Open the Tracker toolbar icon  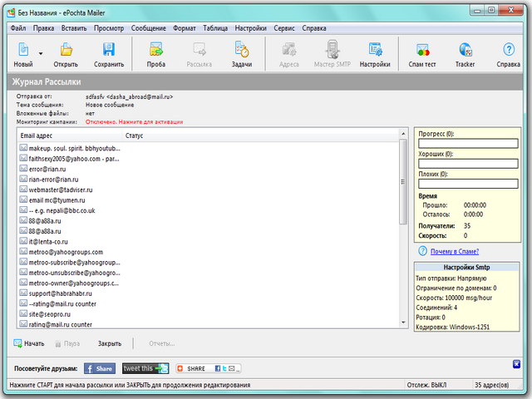click(465, 50)
